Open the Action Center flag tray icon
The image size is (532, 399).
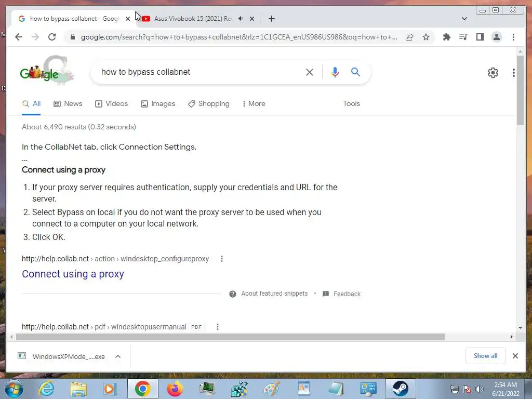(x=467, y=389)
